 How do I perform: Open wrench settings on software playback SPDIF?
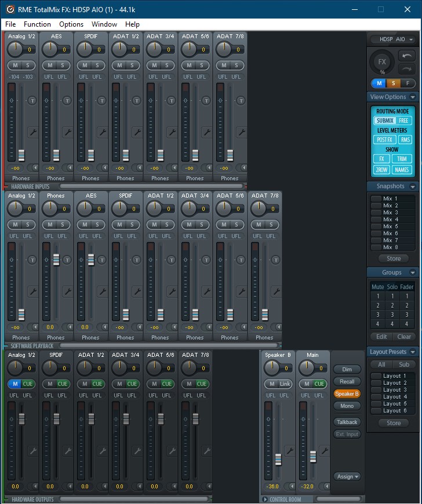137,291
